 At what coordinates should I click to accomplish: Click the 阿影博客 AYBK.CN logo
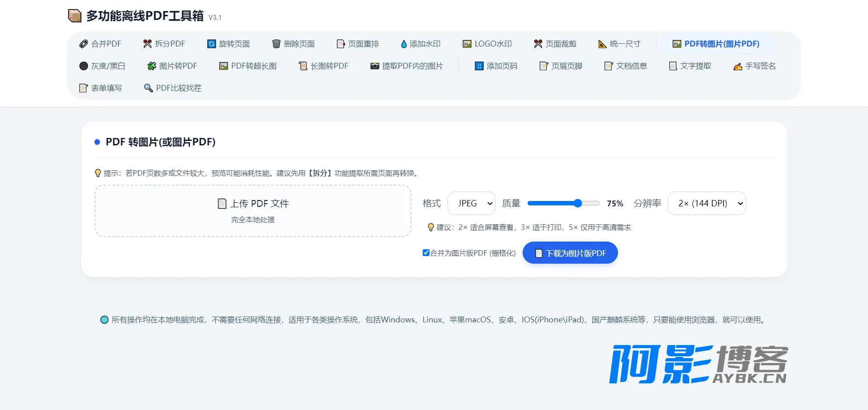point(698,364)
